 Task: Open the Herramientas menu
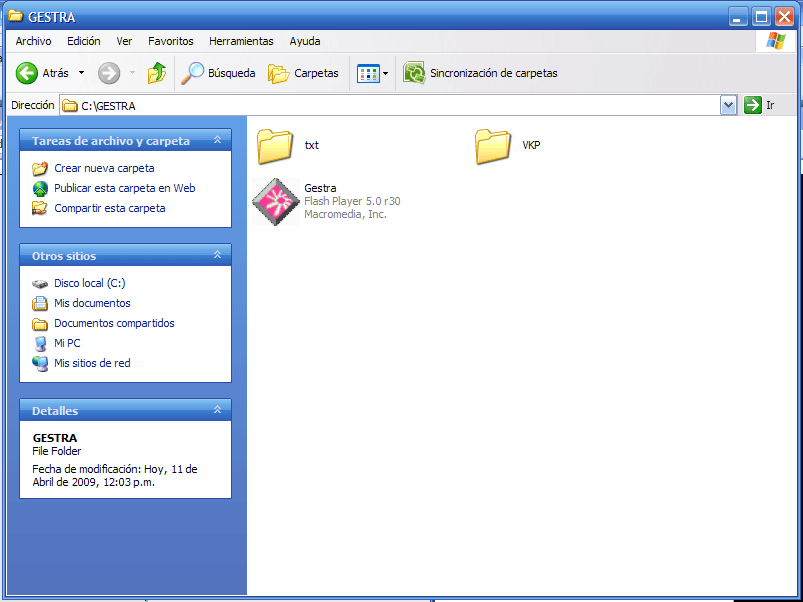pyautogui.click(x=241, y=41)
